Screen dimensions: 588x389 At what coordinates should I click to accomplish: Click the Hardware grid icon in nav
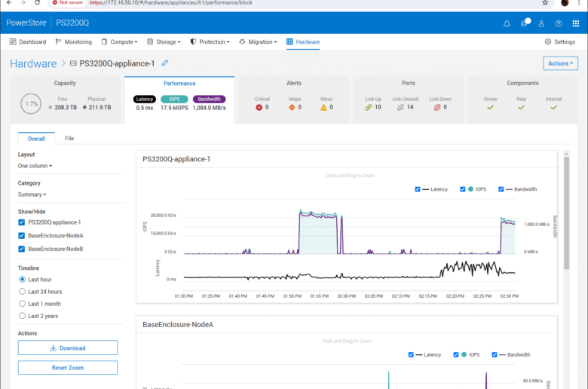point(289,41)
